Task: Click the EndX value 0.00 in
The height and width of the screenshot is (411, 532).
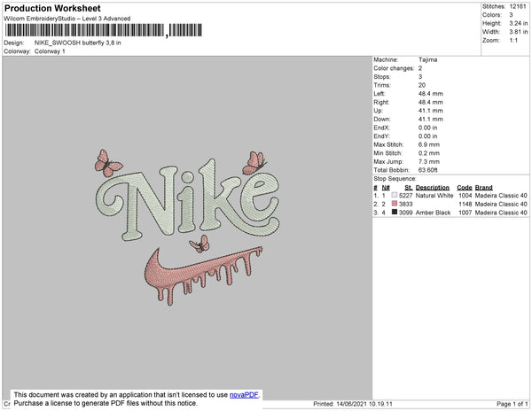Action: click(428, 128)
